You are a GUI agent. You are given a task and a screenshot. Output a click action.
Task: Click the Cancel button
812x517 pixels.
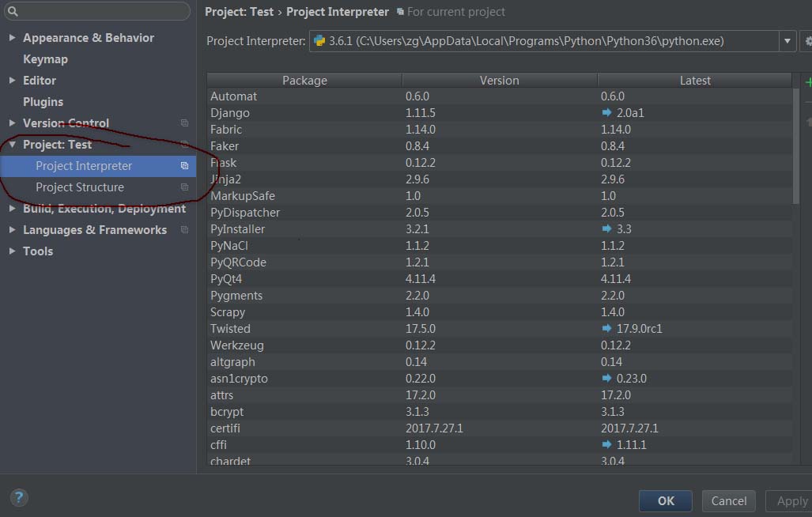click(729, 501)
